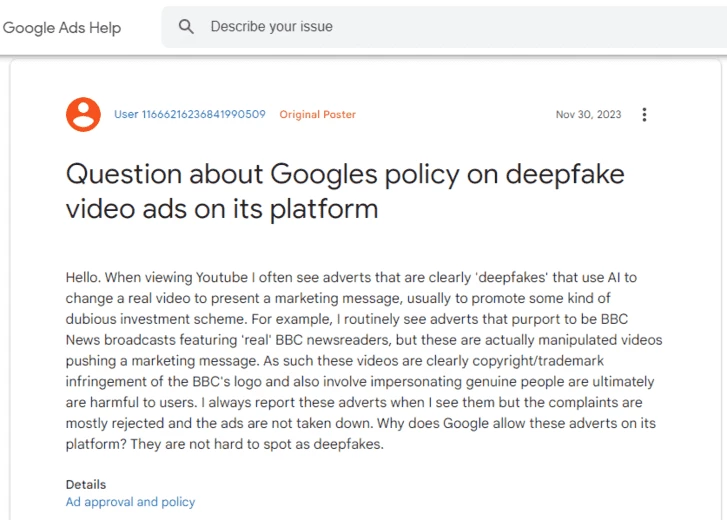727x520 pixels.
Task: Click the line starting 'mostly rejected and the ads'
Action: (x=360, y=423)
